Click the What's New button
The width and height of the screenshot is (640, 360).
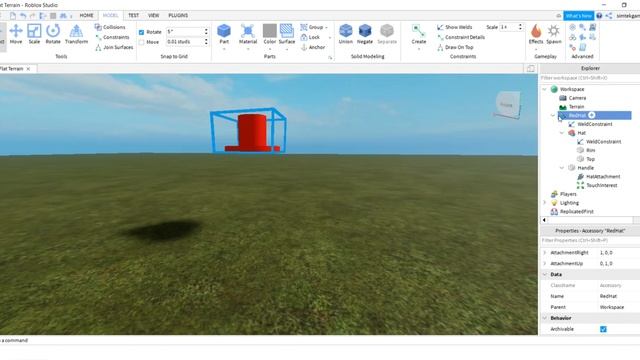pyautogui.click(x=579, y=16)
